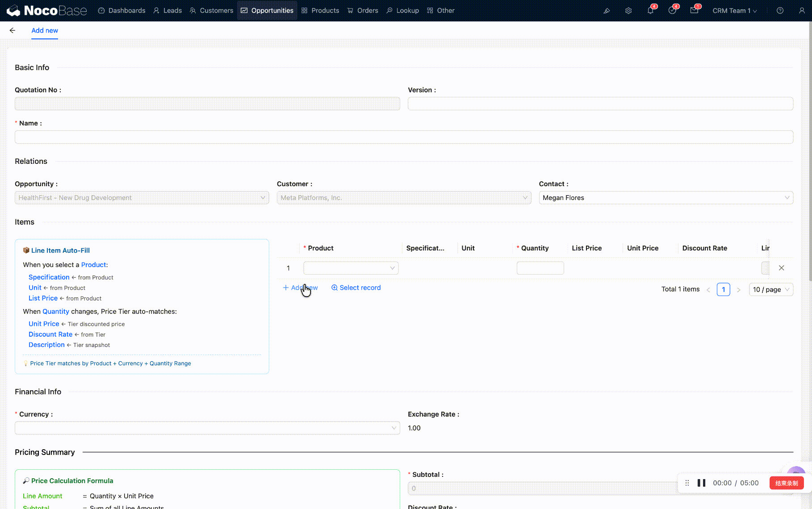Pause the screen recording

[701, 483]
